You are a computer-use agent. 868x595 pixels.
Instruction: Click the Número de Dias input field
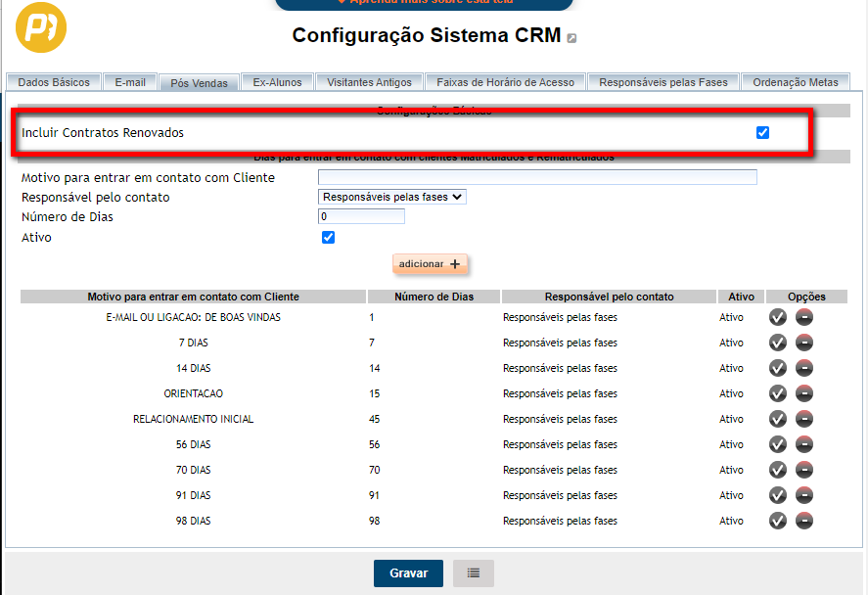pyautogui.click(x=361, y=216)
